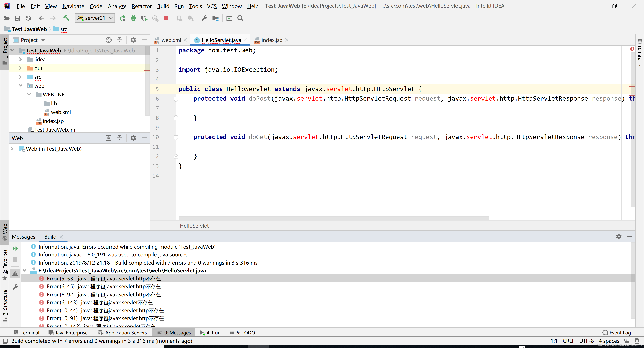Open Project panel gear options
Viewport: 644px width, 348px height.
(x=133, y=40)
